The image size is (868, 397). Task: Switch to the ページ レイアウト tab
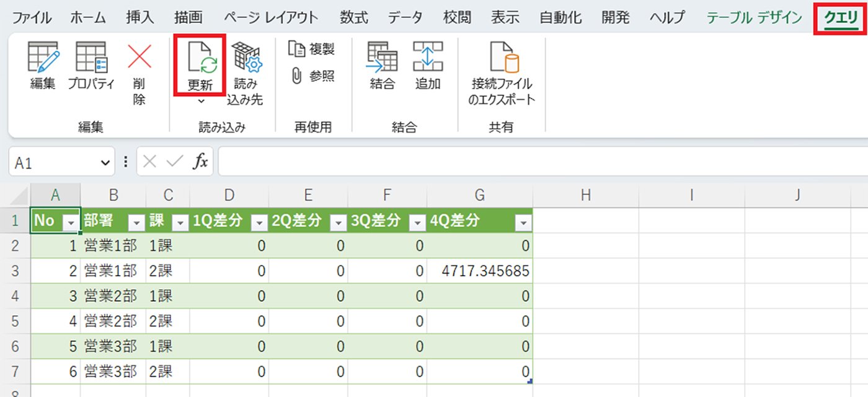[271, 17]
